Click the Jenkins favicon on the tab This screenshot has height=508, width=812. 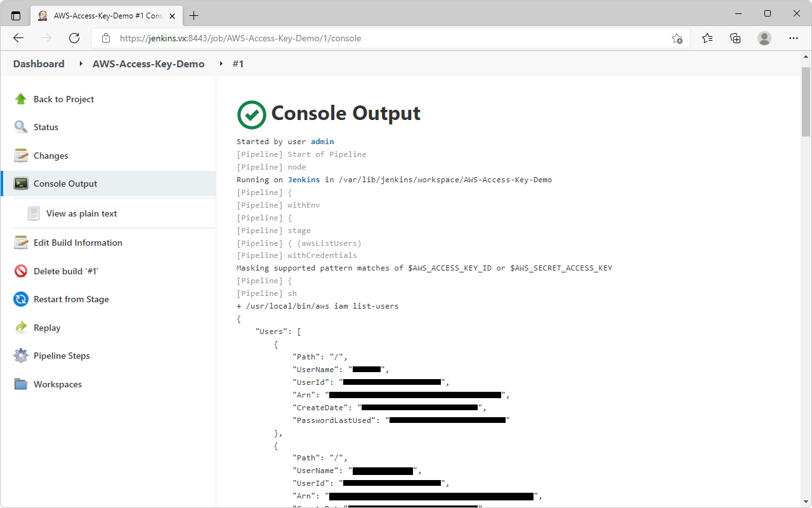point(43,15)
